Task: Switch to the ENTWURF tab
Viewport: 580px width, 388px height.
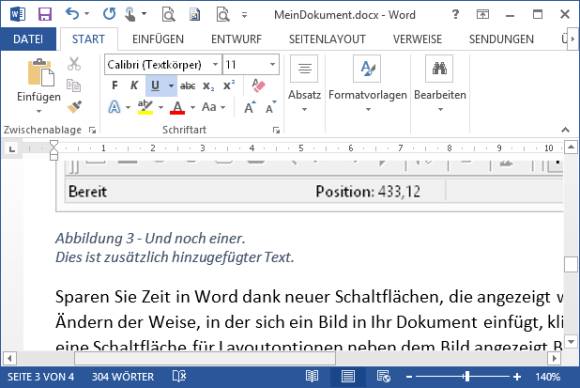Action: coord(236,39)
